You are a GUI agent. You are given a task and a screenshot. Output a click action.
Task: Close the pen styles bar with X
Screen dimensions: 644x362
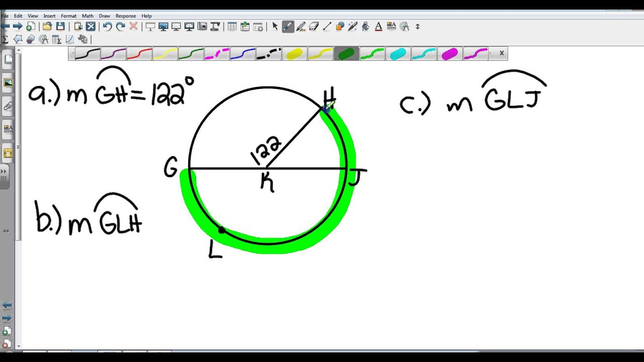502,53
